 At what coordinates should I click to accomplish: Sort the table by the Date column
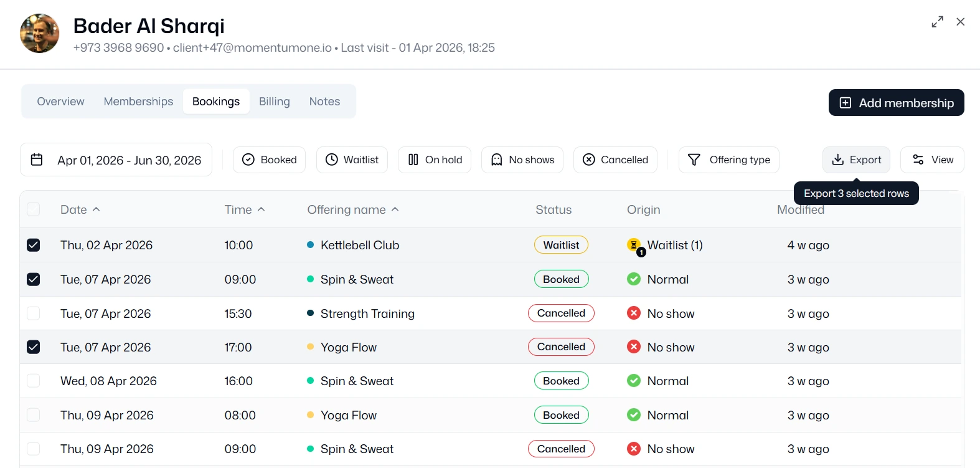pyautogui.click(x=80, y=209)
